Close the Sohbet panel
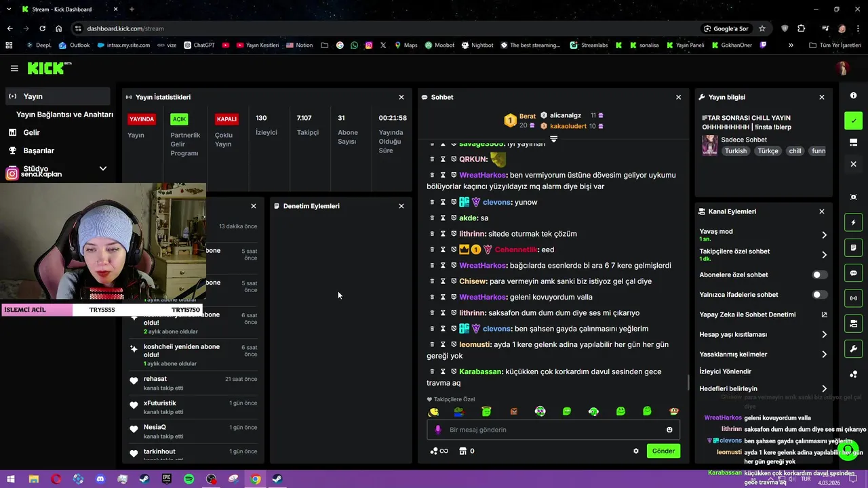Image resolution: width=868 pixels, height=488 pixels. [x=678, y=98]
